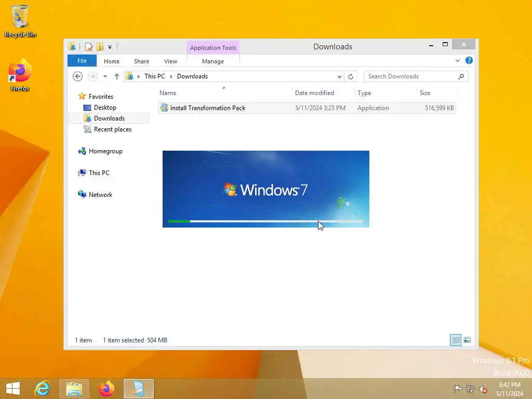Screen dimensions: 532x399
Task: Switch to the Home ribbon tab
Action: click(x=112, y=61)
